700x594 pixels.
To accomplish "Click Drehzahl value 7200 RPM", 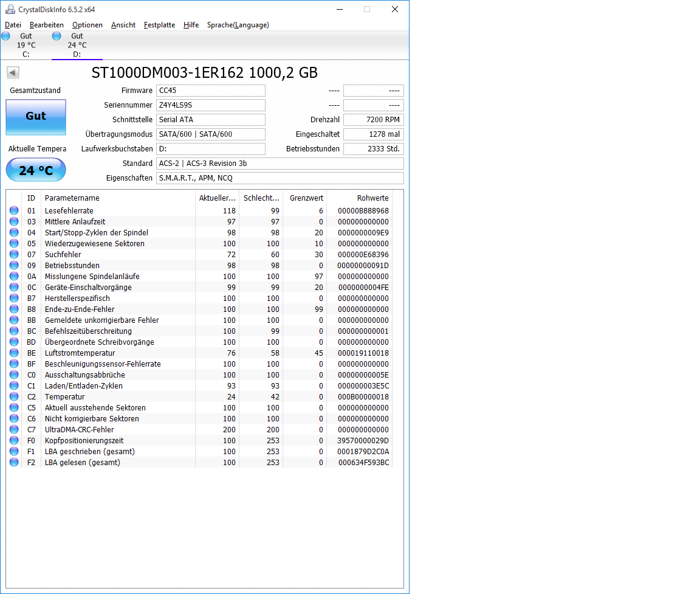I will [374, 120].
